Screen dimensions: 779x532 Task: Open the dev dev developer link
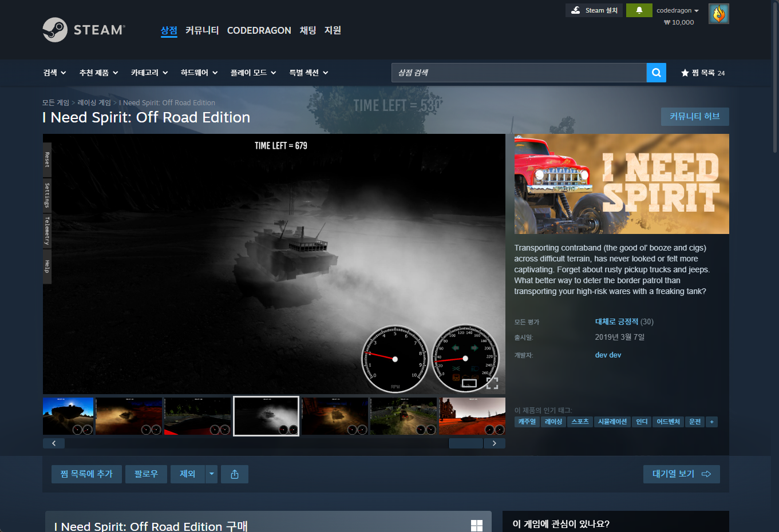tap(608, 355)
